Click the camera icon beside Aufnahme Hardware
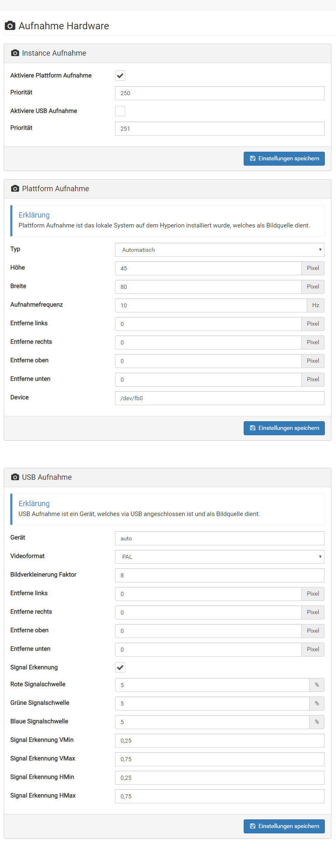This screenshot has width=336, height=868. [x=10, y=26]
